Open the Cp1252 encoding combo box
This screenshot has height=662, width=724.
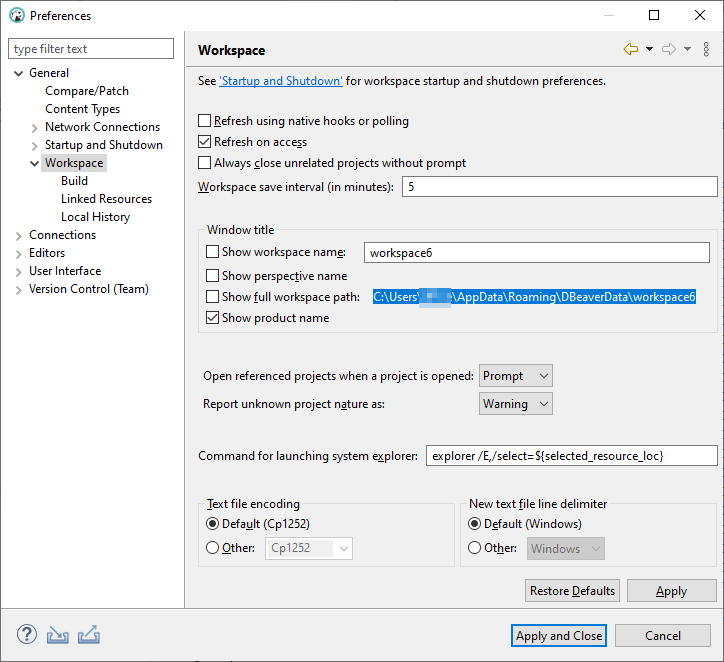click(309, 548)
